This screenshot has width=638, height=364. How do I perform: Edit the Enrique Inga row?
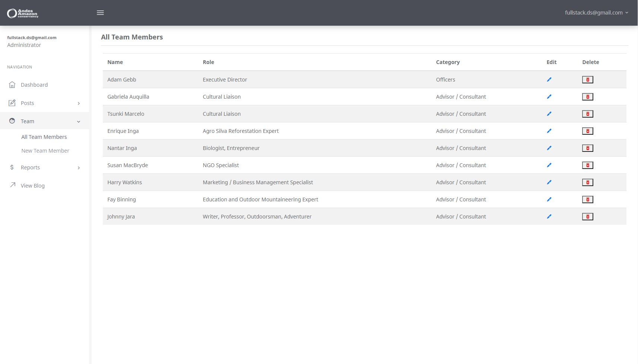click(x=549, y=131)
